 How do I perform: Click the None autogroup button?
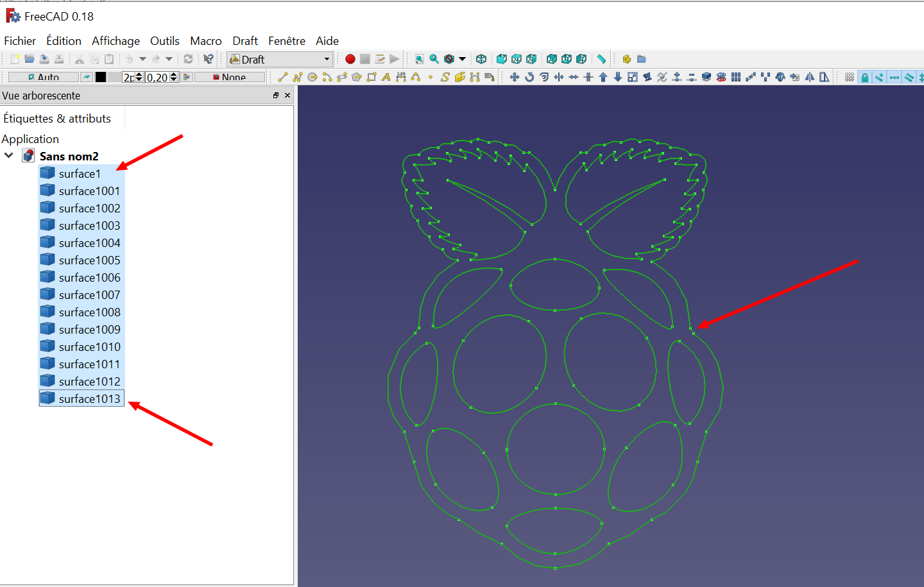coord(230,77)
